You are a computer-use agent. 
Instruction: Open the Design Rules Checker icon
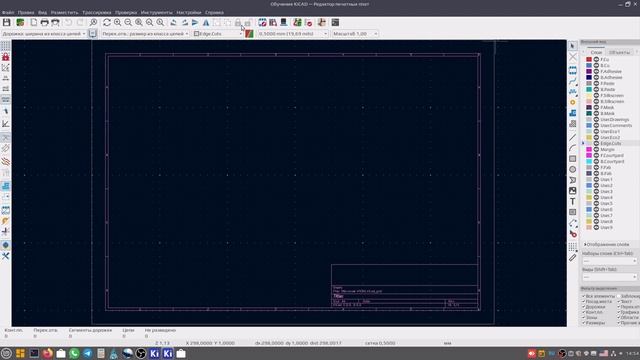(309, 22)
